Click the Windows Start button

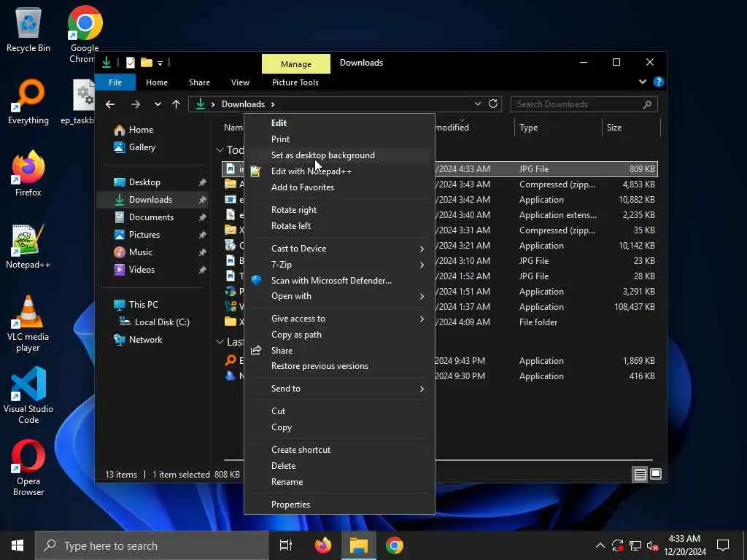coord(18,545)
